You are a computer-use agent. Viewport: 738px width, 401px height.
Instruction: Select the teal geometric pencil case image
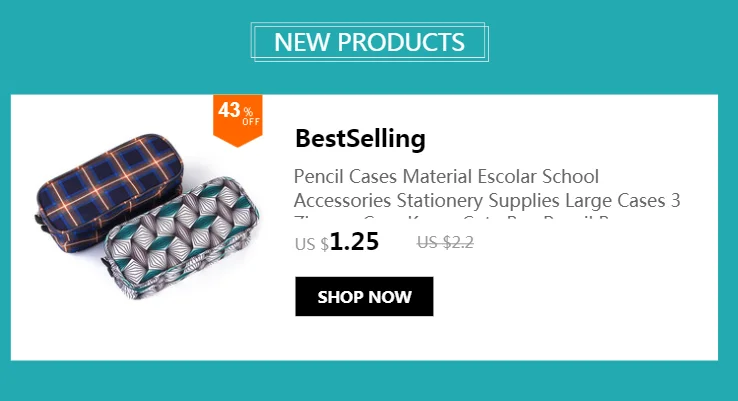181,238
